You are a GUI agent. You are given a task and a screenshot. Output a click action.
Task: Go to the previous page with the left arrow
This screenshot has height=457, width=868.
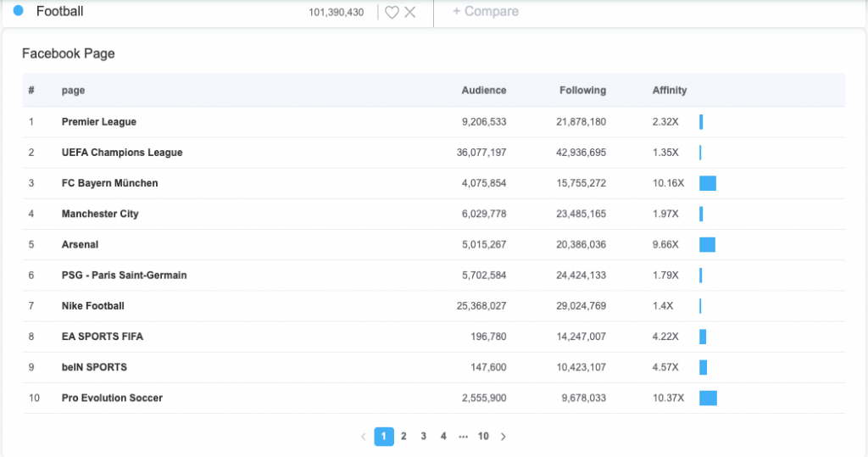[363, 437]
